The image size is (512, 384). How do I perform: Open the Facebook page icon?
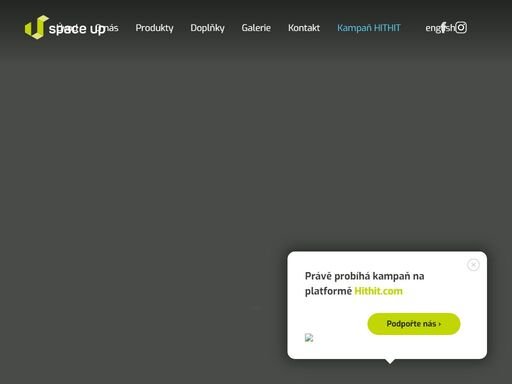443,28
